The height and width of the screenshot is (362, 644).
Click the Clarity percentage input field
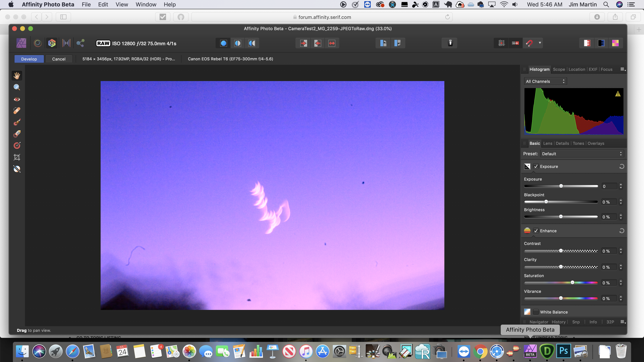(x=609, y=267)
